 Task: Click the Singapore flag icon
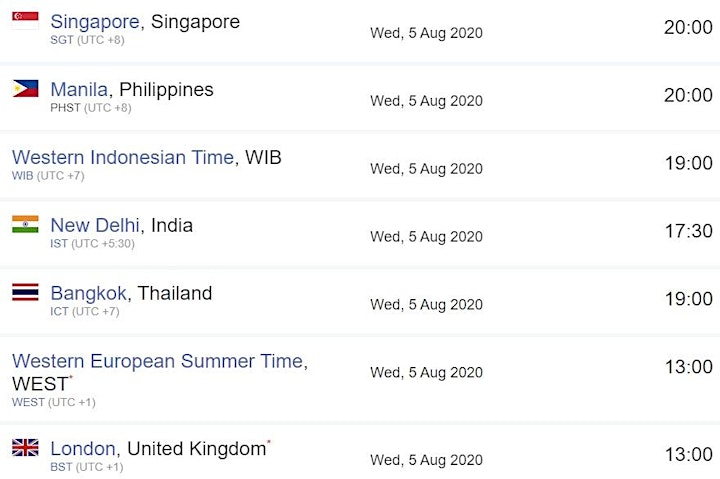pyautogui.click(x=25, y=21)
